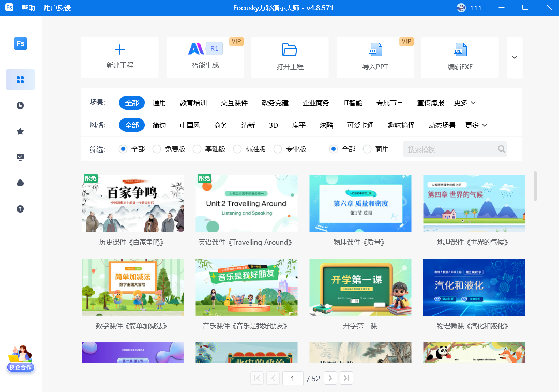Go to the next page of templates
This screenshot has height=392, width=559.
(x=330, y=378)
